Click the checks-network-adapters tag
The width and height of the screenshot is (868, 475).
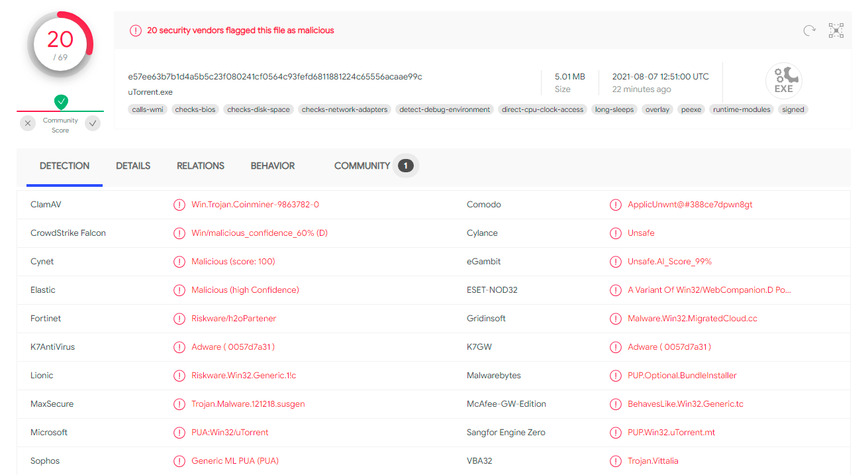click(x=345, y=109)
